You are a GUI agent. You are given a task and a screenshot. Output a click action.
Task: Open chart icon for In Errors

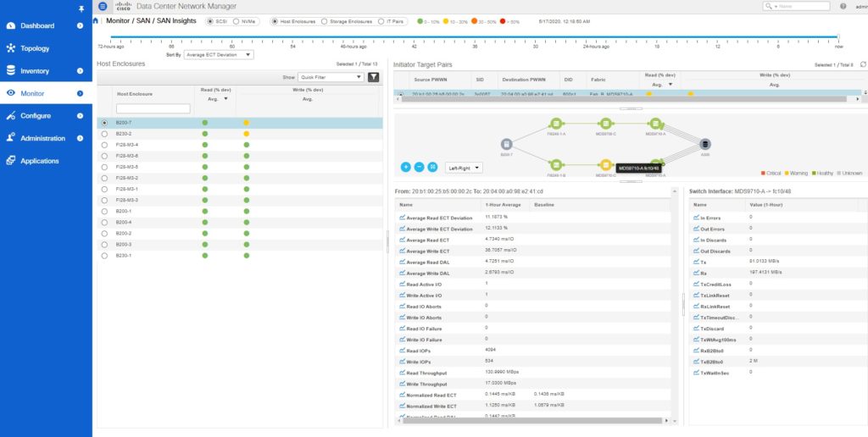pyautogui.click(x=696, y=218)
